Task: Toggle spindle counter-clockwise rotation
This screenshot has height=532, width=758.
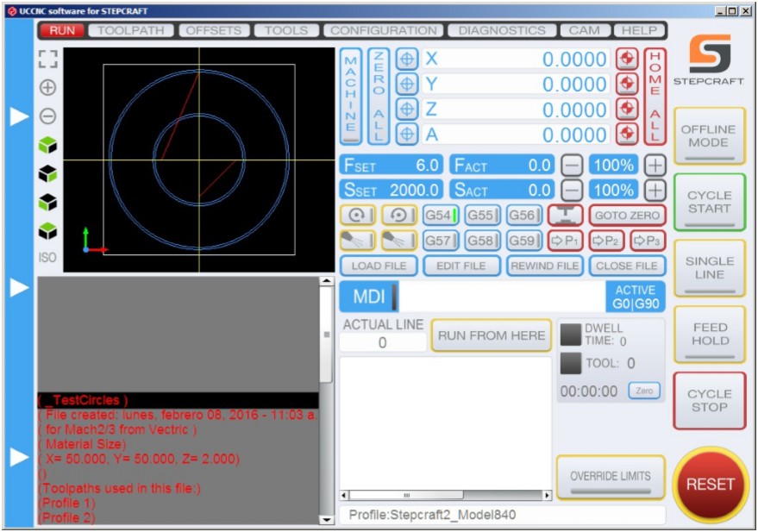Action: point(399,215)
